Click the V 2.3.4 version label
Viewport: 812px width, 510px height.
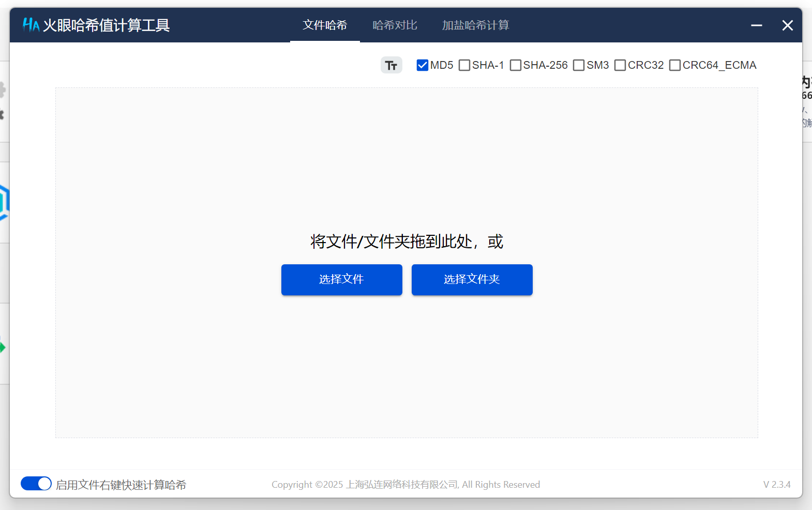(x=777, y=485)
